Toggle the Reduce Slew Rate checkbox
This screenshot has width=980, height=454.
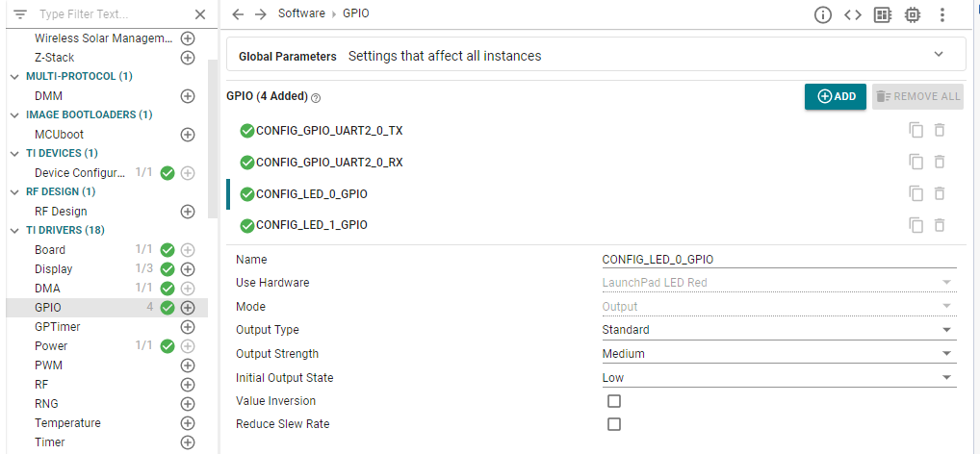[613, 424]
